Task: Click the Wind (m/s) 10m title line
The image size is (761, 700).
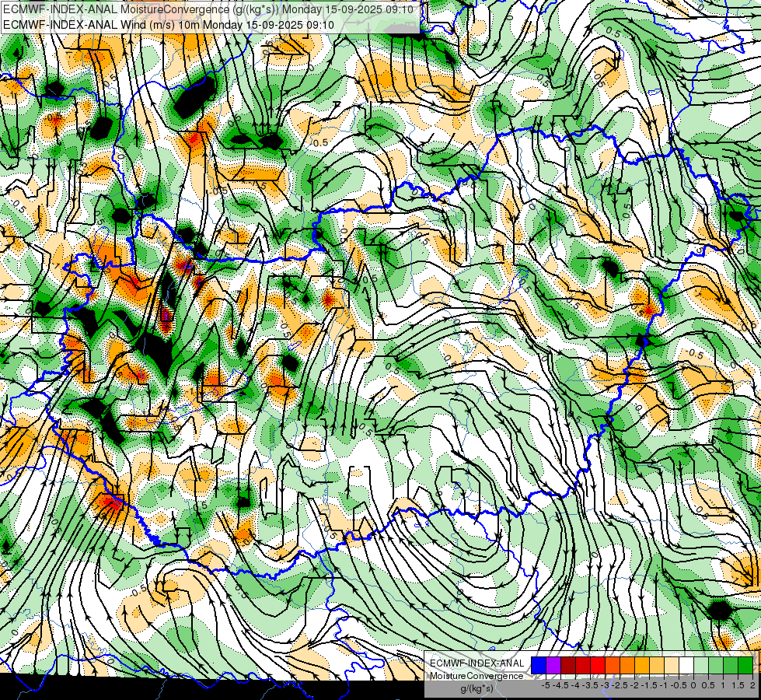Action: pos(168,24)
